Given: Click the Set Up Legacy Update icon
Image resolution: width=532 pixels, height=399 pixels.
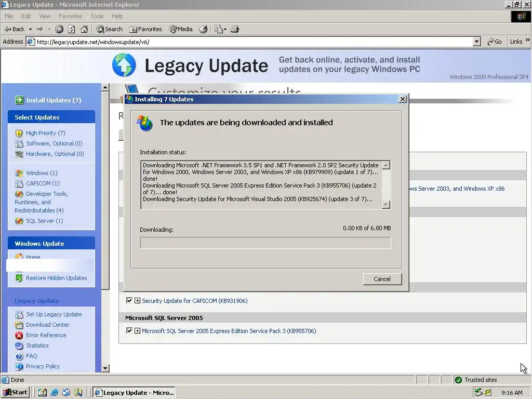Looking at the screenshot, I should pos(19,315).
